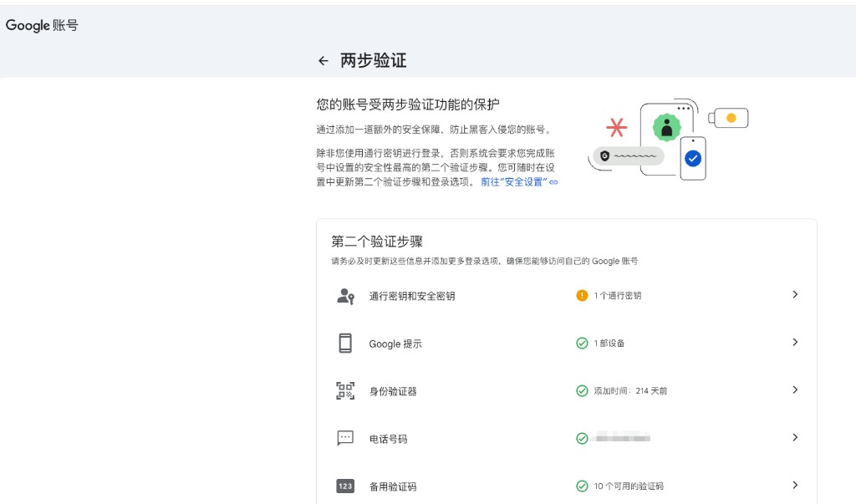The width and height of the screenshot is (856, 504).
Task: Click the phone icon for Google 提示
Action: click(345, 344)
